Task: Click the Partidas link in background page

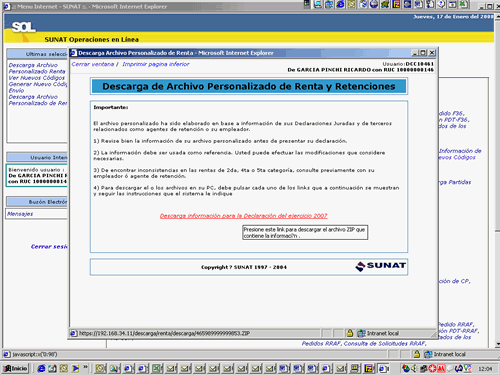Action: 455,182
